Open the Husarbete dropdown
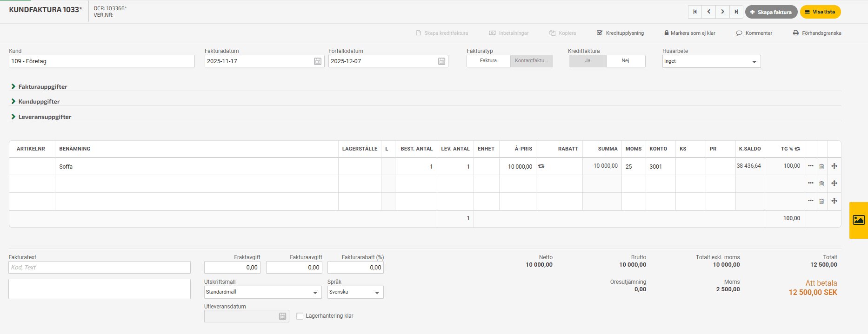 tap(711, 61)
